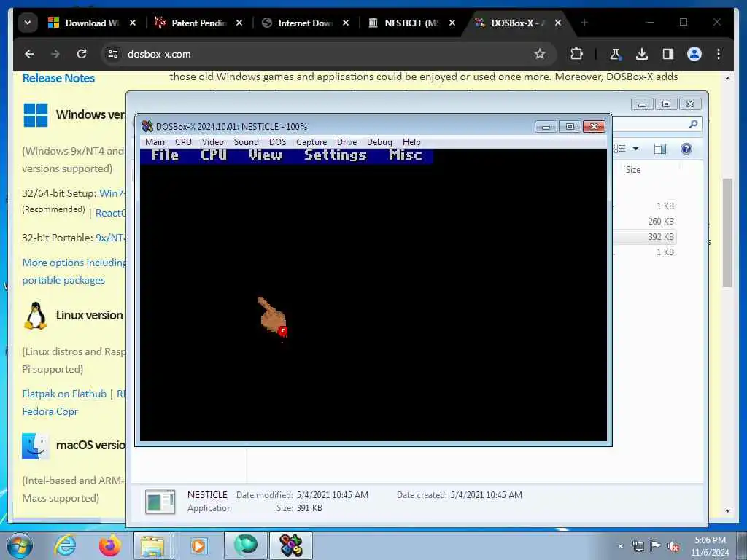Click the Size column header in Explorer

click(633, 169)
